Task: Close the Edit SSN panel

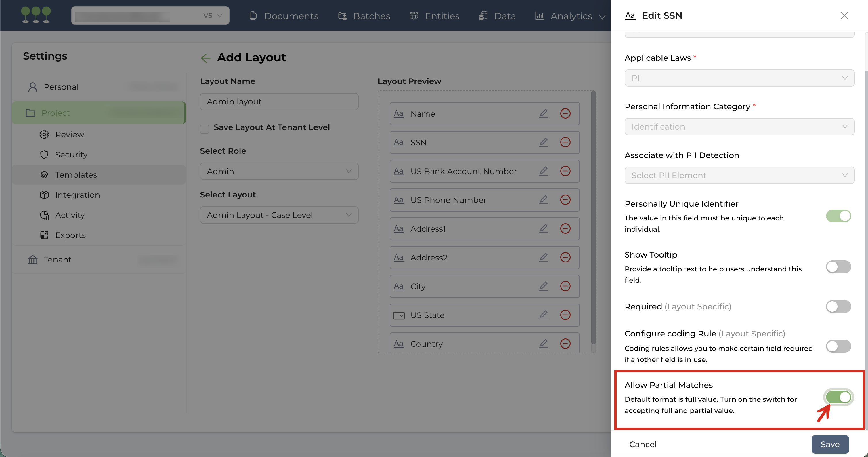Action: click(844, 16)
